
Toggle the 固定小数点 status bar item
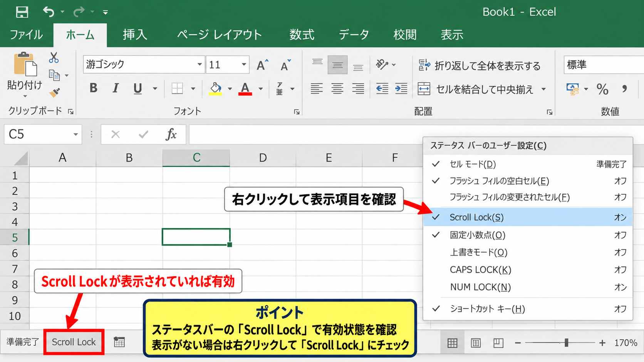coord(528,235)
